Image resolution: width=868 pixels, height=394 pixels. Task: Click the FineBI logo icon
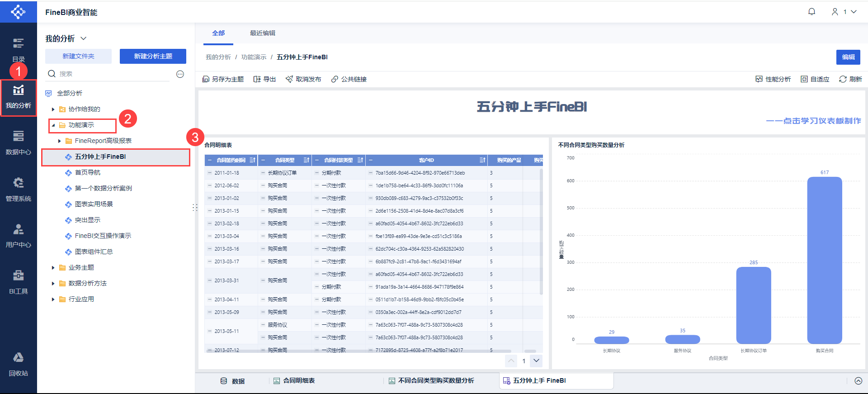18,12
